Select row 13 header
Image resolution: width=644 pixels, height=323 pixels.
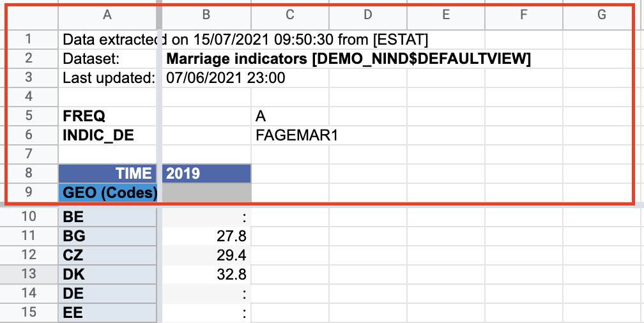[29, 274]
